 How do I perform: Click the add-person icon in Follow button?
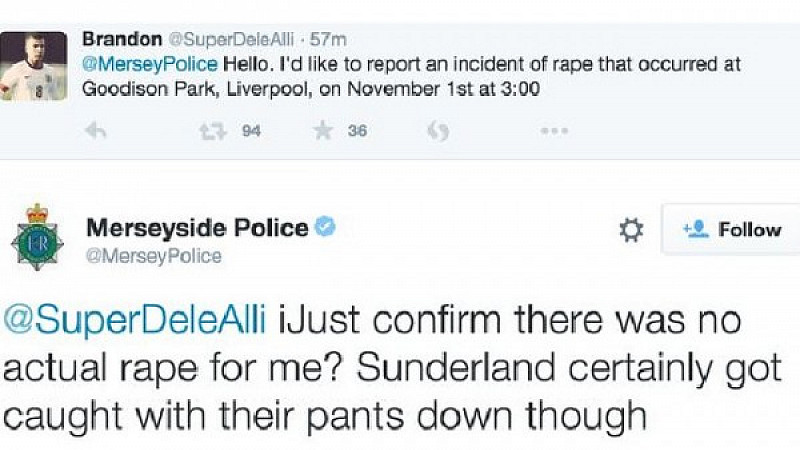pos(696,230)
